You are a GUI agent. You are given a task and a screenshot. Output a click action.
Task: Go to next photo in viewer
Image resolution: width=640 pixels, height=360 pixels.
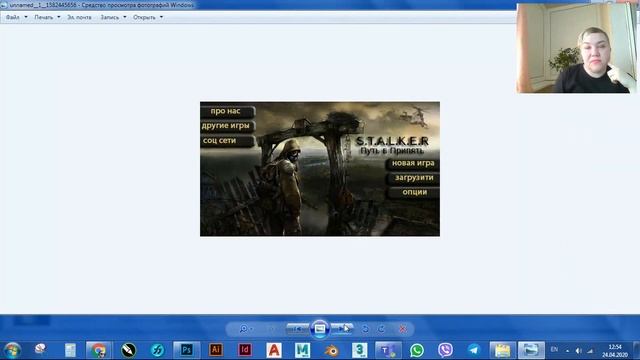[x=341, y=329]
